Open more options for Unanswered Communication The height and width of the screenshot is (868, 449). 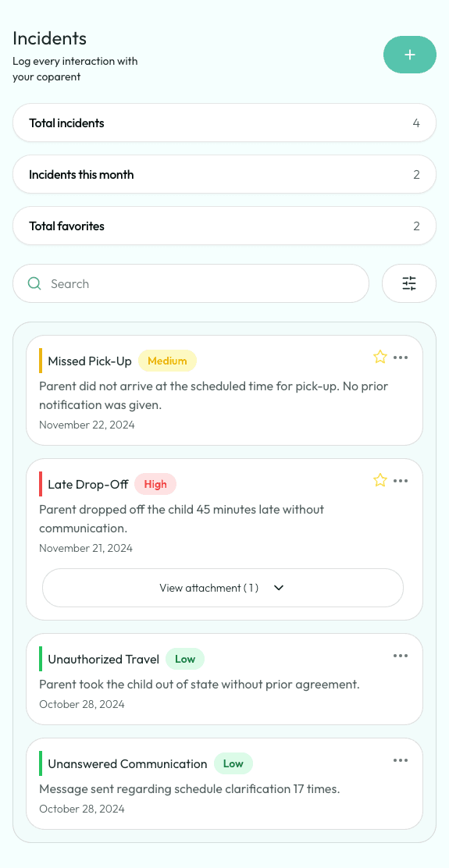(401, 760)
